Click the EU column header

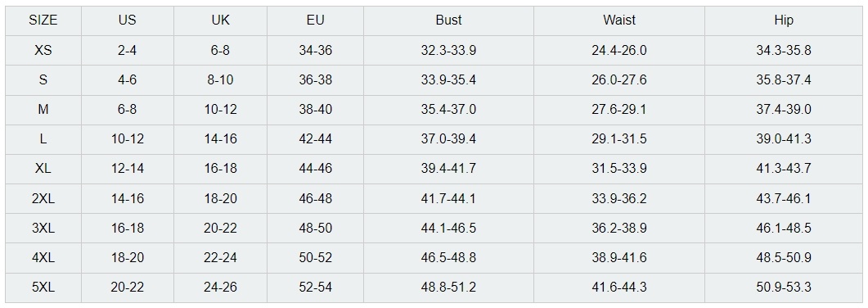tap(316, 20)
